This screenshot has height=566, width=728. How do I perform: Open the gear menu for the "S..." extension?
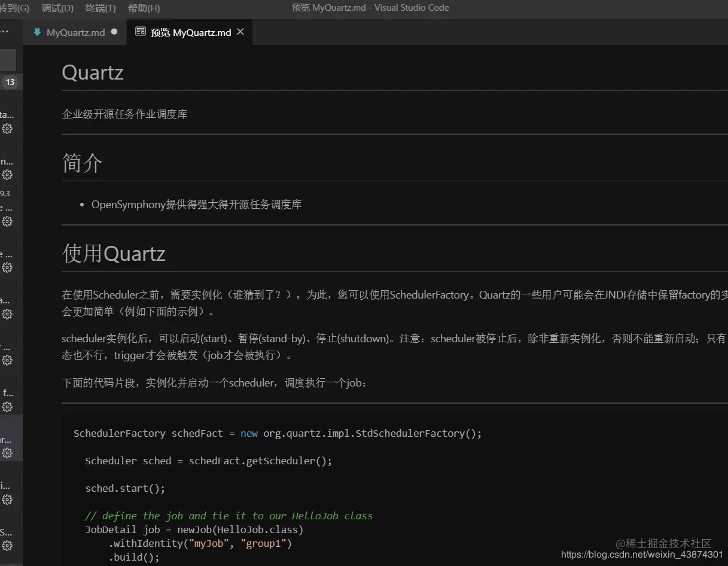(7, 546)
